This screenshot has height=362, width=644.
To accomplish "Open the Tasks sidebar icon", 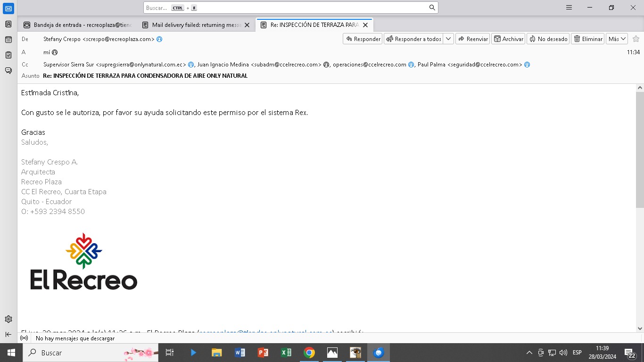I will click(x=8, y=55).
